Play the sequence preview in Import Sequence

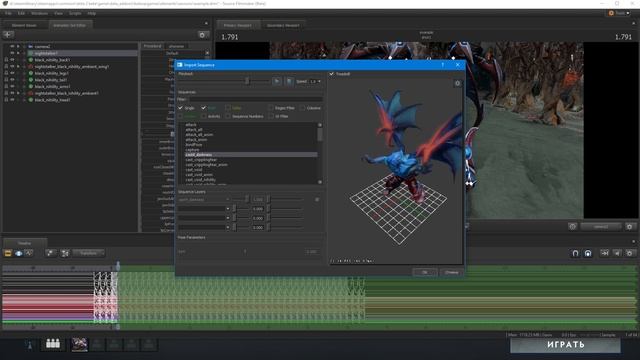click(x=277, y=81)
